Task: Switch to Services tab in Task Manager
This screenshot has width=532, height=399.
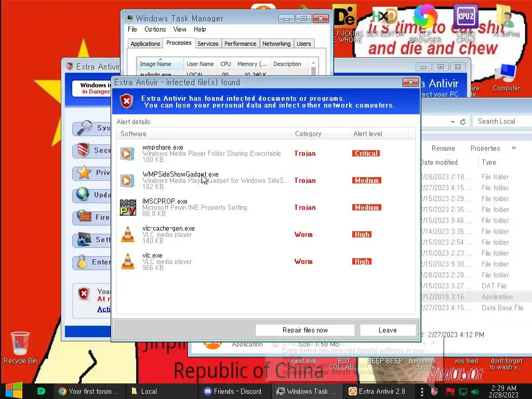Action: [208, 44]
